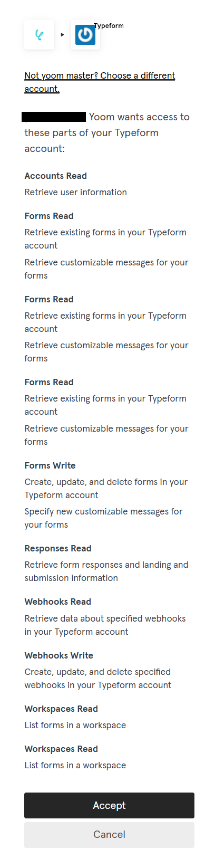The height and width of the screenshot is (868, 215).
Task: Click "Retrieve data about specified webhooks" text
Action: 105,618
